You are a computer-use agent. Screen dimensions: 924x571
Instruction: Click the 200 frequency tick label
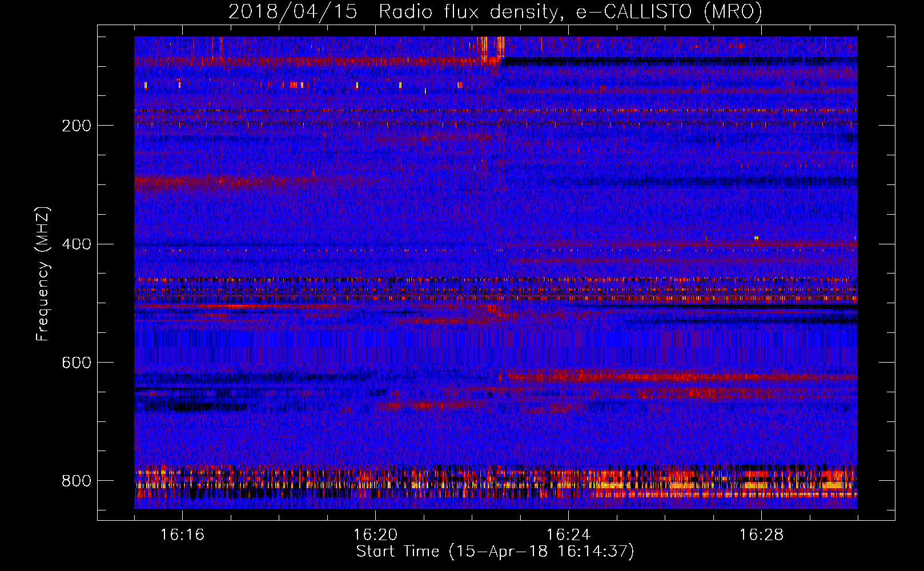[x=77, y=126]
